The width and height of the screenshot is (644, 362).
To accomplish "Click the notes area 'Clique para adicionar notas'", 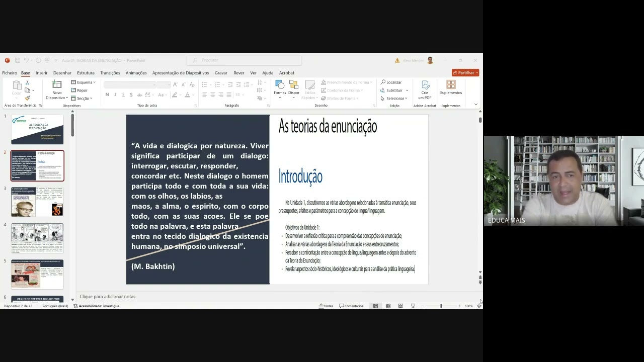I will (x=108, y=297).
